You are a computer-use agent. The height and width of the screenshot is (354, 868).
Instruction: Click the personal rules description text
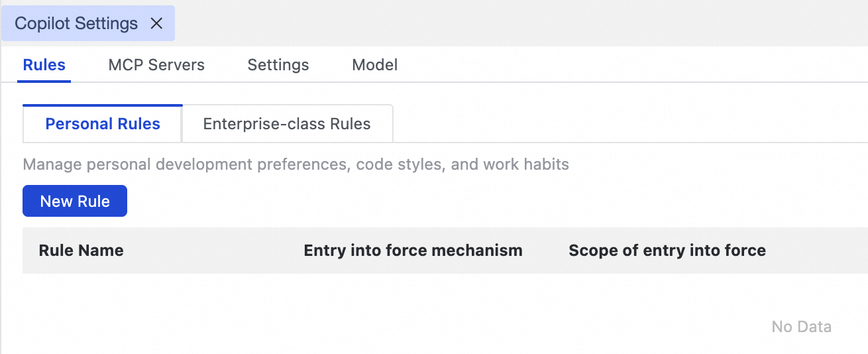point(296,164)
